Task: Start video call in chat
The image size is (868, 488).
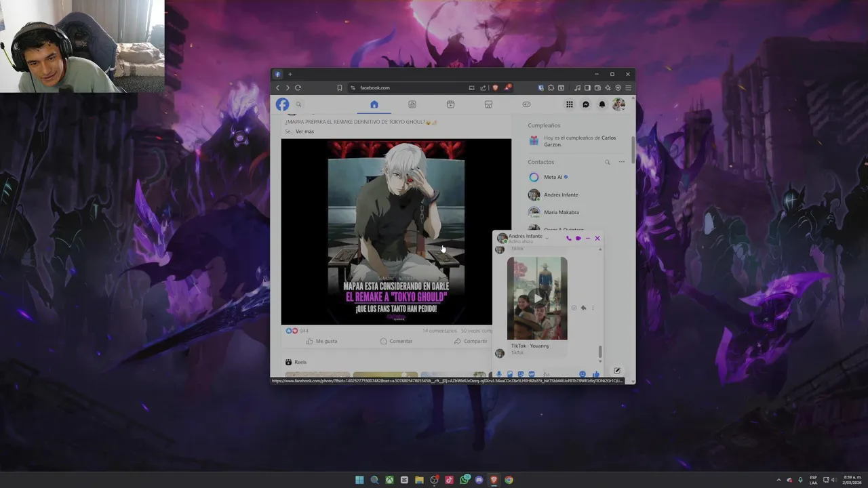Action: pos(578,239)
